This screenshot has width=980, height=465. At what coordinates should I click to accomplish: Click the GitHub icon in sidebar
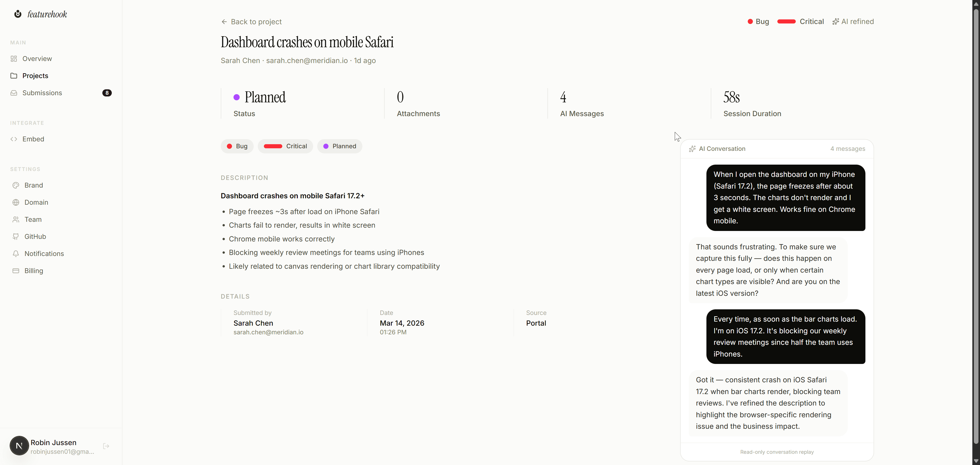pyautogui.click(x=16, y=237)
